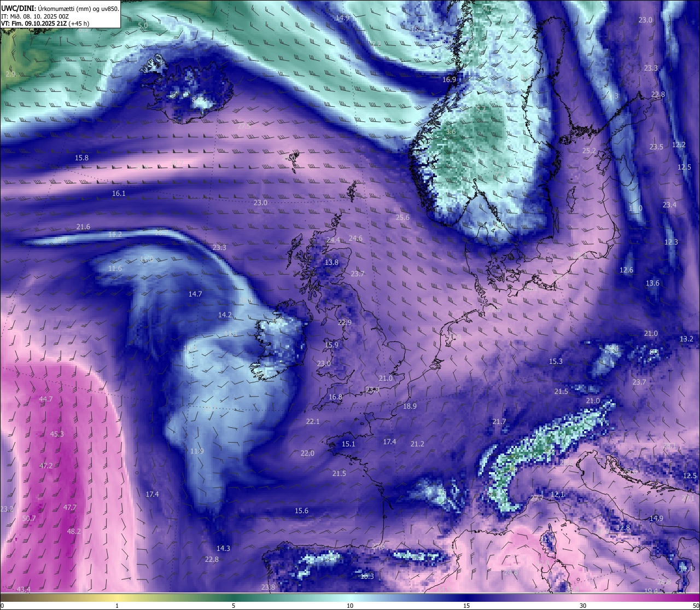The width and height of the screenshot is (700, 610).
Task: Click the 50.7 value label
Action: click(x=29, y=518)
